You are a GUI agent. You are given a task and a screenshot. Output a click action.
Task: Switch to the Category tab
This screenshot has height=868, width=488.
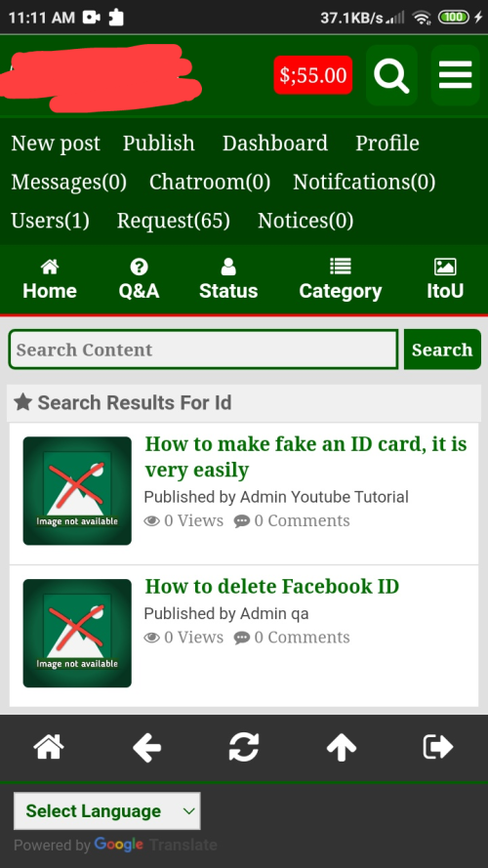[x=341, y=279]
